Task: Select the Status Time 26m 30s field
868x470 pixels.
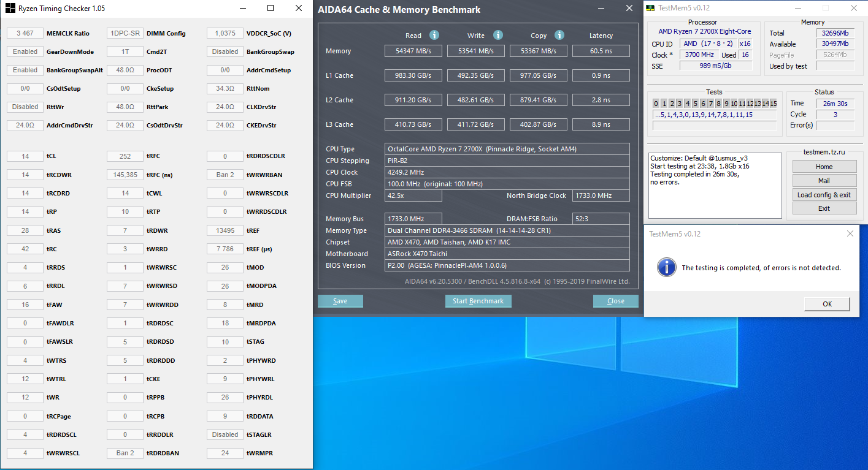Action: (835, 104)
